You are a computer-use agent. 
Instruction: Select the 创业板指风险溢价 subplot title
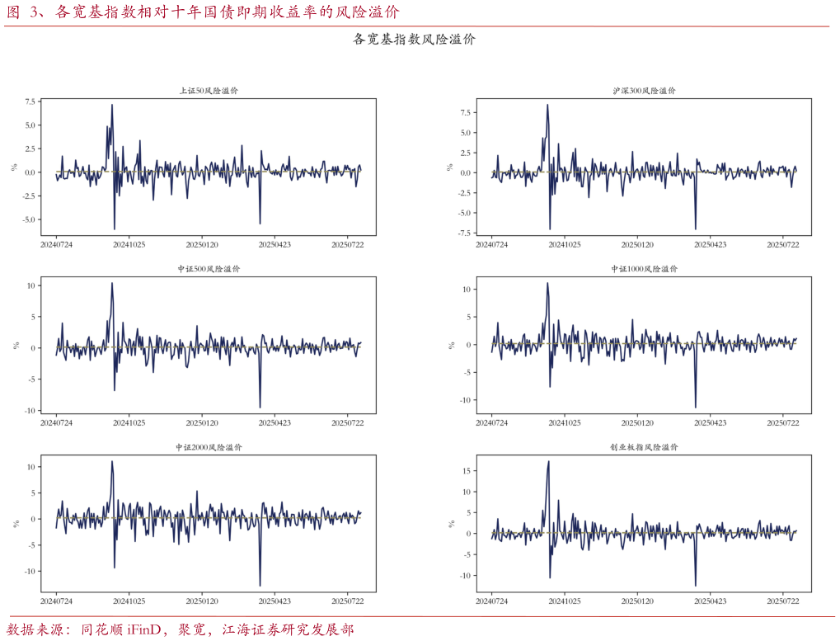click(x=644, y=447)
